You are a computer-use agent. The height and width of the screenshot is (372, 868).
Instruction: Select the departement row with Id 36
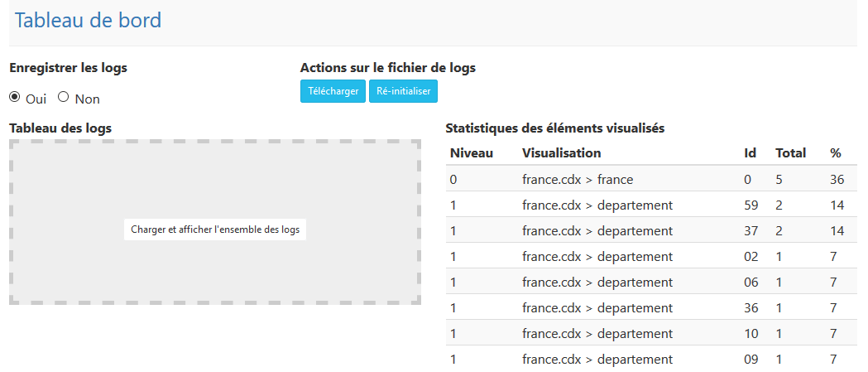pos(651,307)
